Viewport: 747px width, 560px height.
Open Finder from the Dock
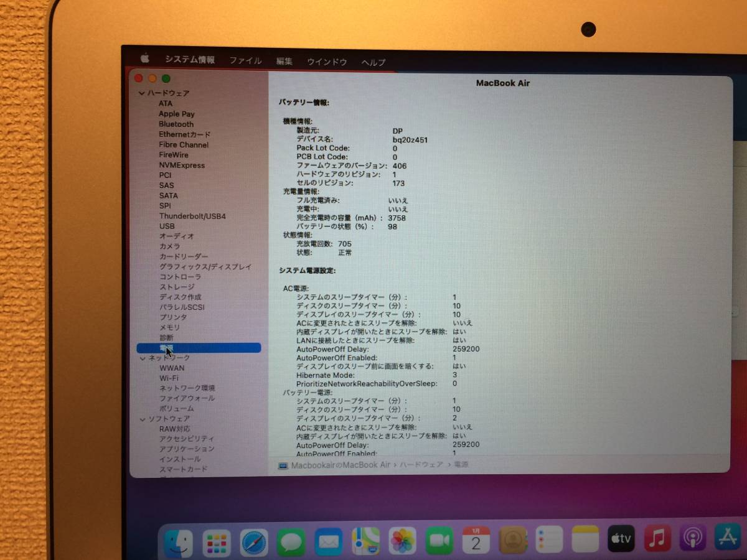click(179, 543)
